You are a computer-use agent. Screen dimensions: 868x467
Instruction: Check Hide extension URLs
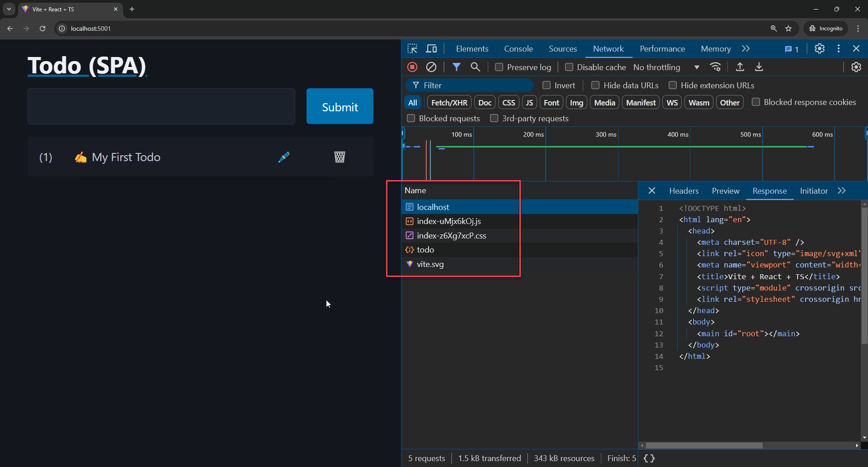673,85
